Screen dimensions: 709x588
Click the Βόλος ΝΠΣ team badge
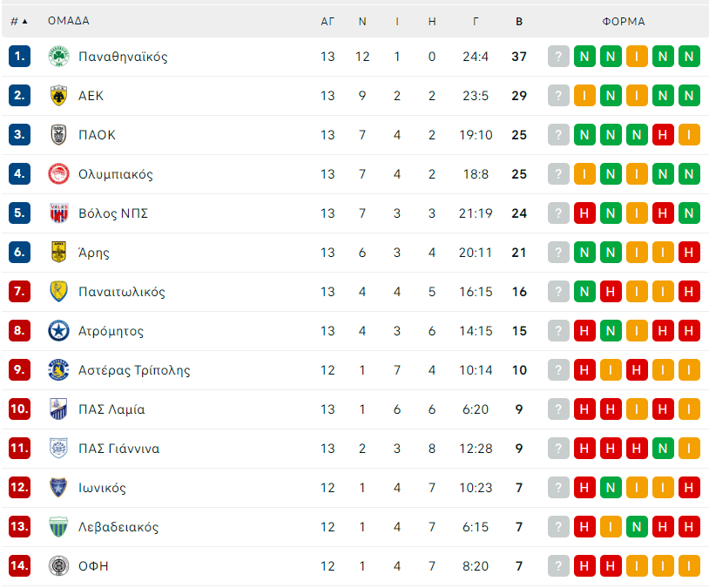58,213
